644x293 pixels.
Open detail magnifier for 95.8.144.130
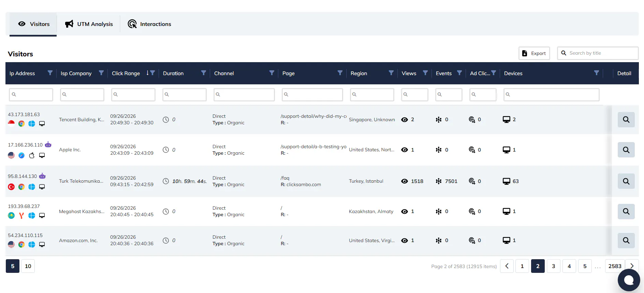pyautogui.click(x=626, y=181)
